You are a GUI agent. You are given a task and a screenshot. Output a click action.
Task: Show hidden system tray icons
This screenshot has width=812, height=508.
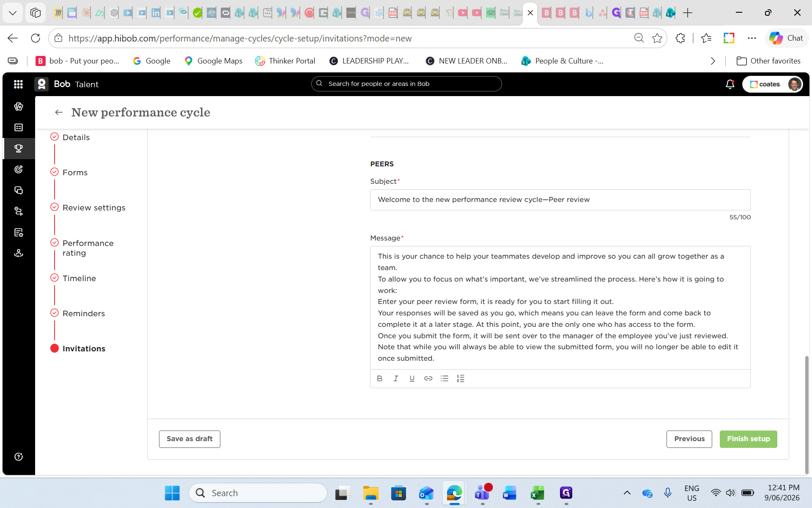[627, 493]
